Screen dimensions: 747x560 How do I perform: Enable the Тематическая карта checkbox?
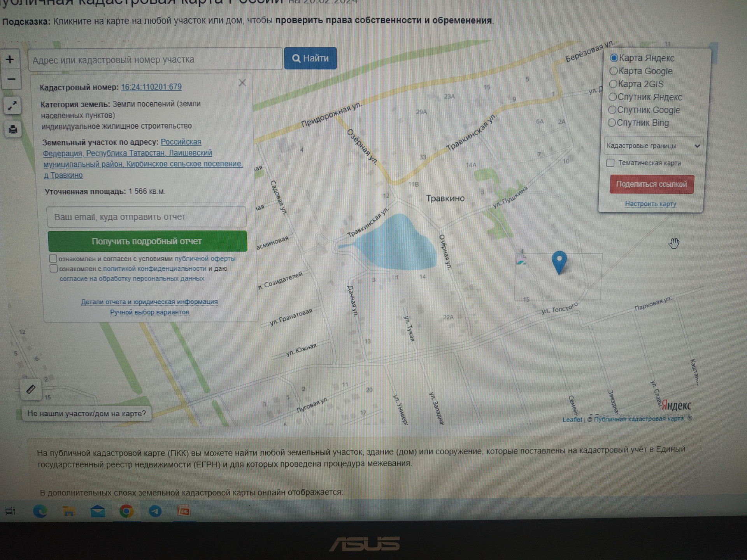click(x=610, y=163)
